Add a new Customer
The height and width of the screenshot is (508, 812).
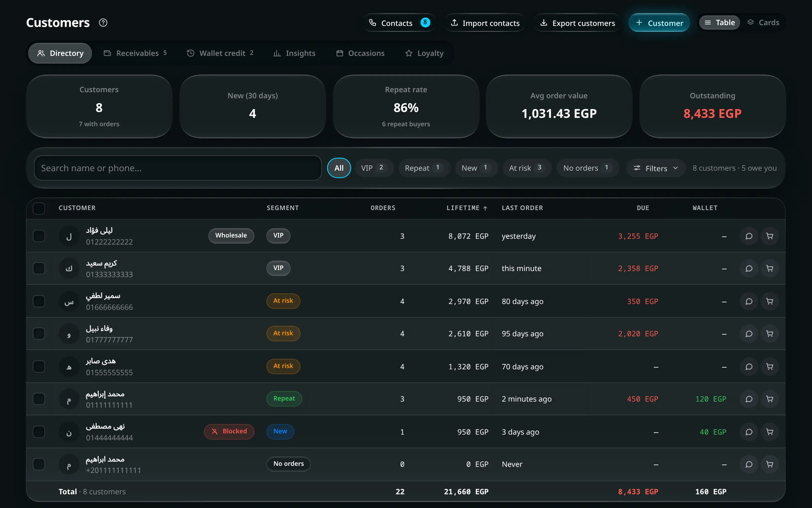click(x=659, y=23)
